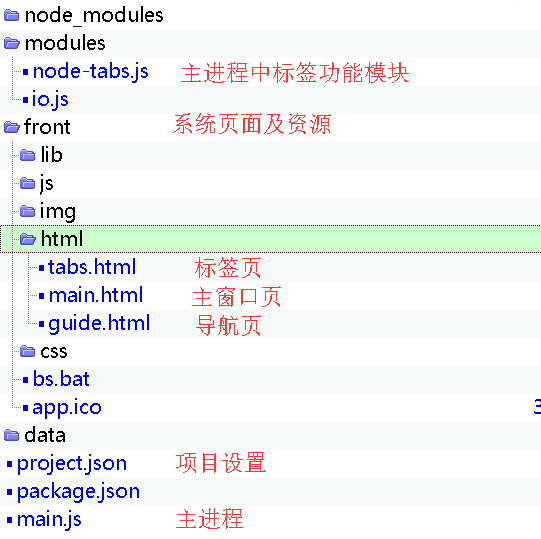This screenshot has width=541, height=539.
Task: Select the bs.bat file
Action: [61, 379]
